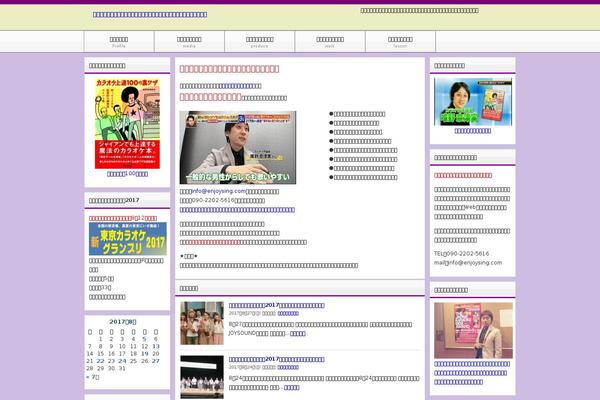Open the produce navigation tab
Viewport: 600px width, 400px height.
[260, 41]
